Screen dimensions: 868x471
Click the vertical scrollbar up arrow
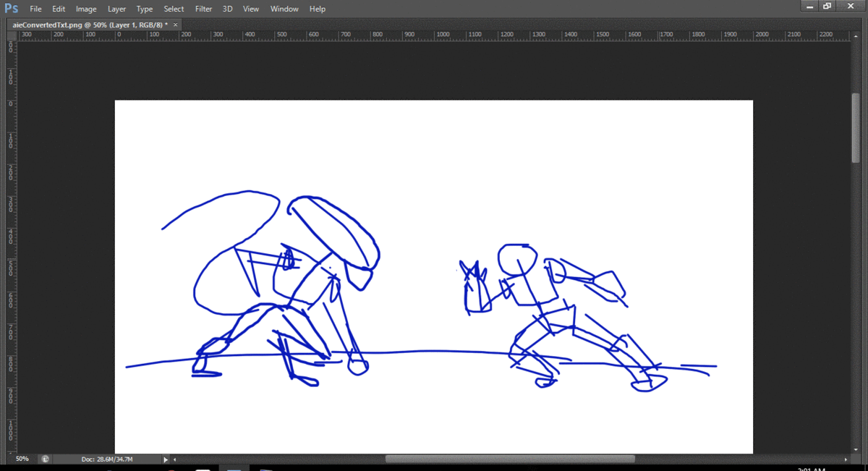tap(856, 35)
